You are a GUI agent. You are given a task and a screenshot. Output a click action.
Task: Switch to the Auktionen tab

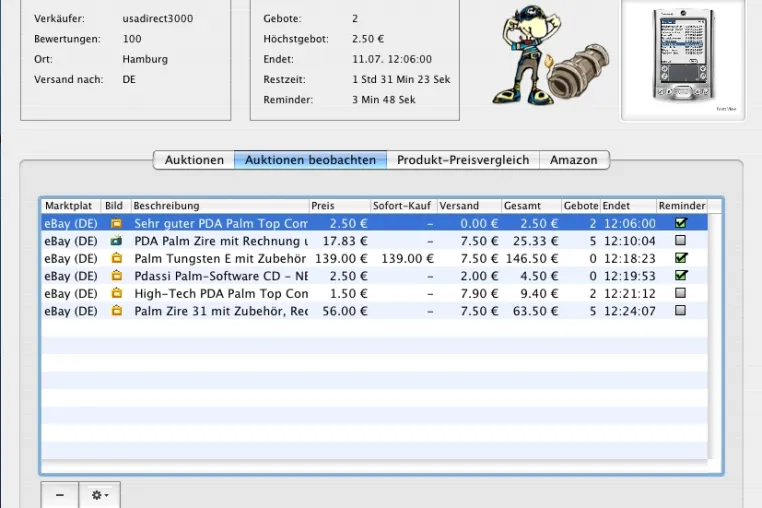(194, 160)
